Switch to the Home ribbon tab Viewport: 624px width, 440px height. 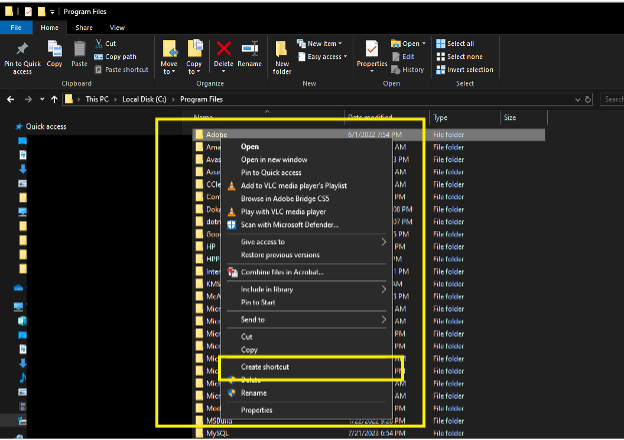click(x=49, y=27)
